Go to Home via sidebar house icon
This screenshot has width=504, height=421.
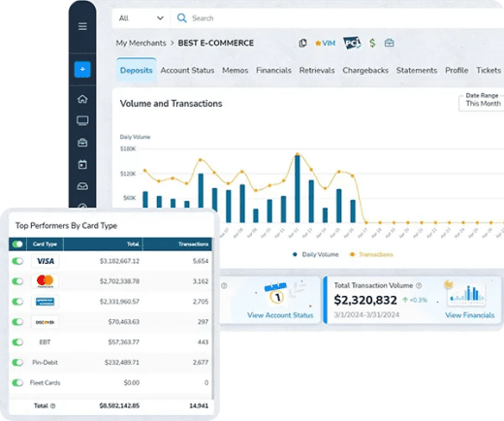click(82, 99)
